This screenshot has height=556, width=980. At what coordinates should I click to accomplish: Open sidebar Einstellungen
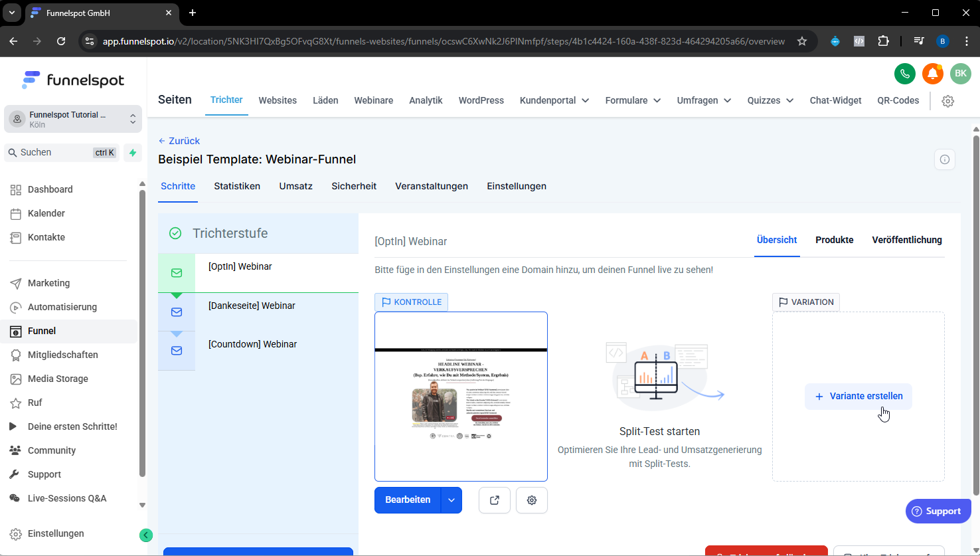click(x=56, y=533)
